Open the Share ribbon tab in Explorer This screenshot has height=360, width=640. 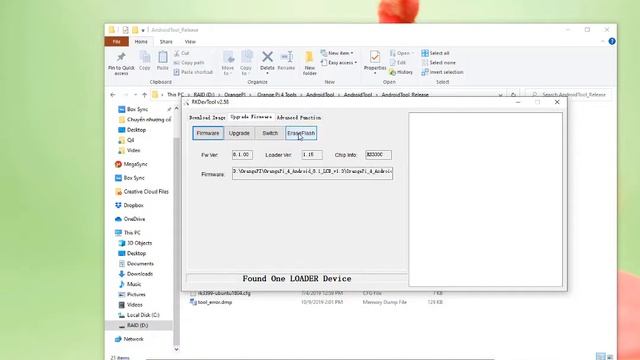click(166, 42)
